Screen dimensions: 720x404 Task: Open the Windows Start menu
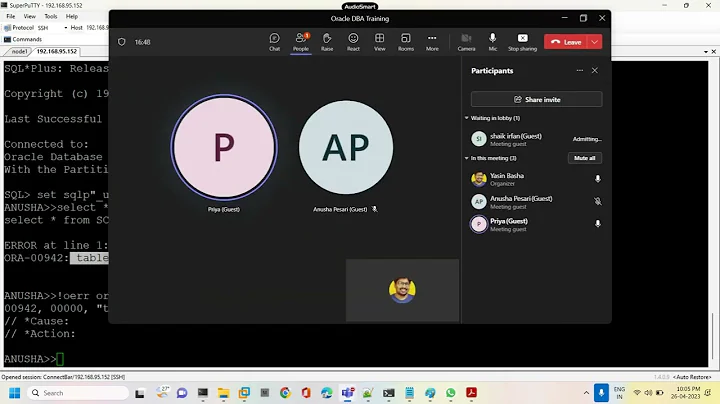15,393
